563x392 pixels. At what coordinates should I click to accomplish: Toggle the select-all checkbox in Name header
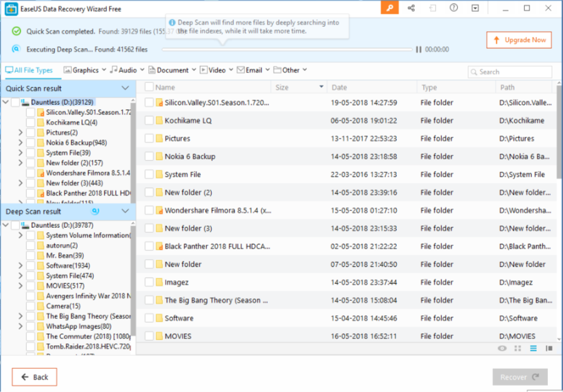click(x=149, y=87)
